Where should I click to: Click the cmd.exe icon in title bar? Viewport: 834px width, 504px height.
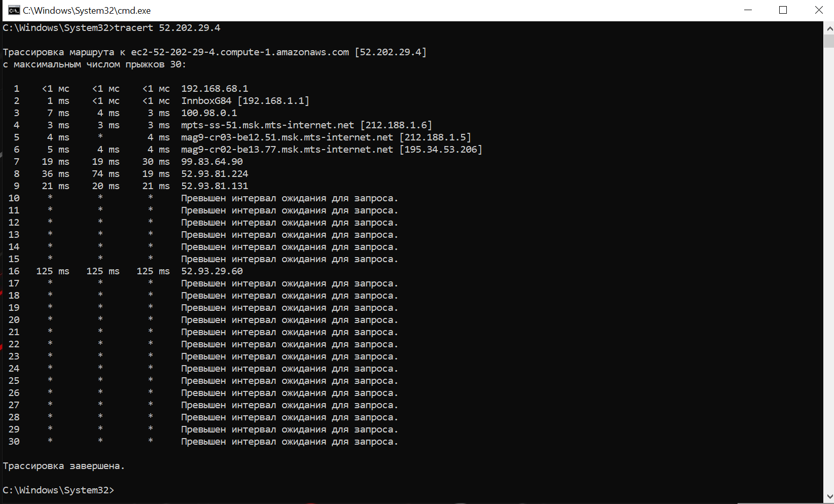point(14,10)
